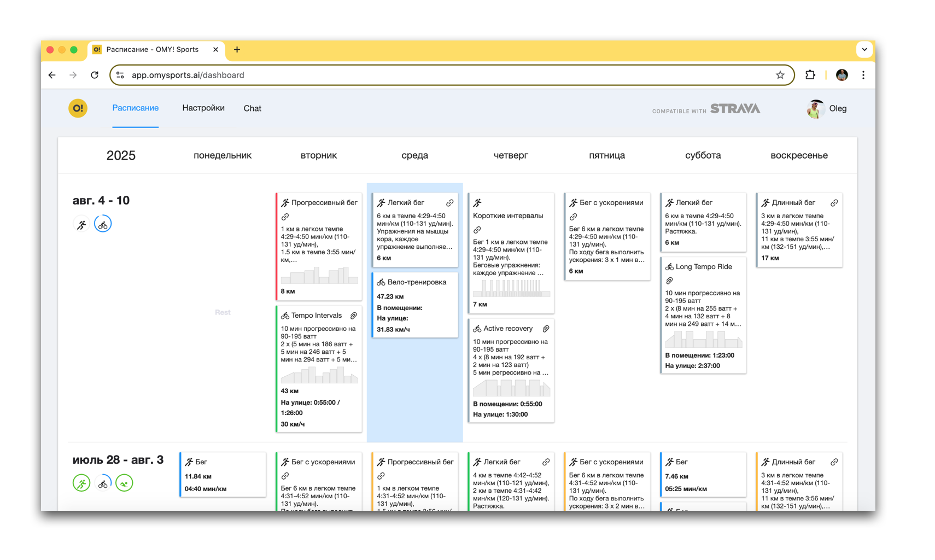Open the Вело-тренировка 47.23 км card
Image resolution: width=935 pixels, height=560 pixels.
[x=415, y=305]
